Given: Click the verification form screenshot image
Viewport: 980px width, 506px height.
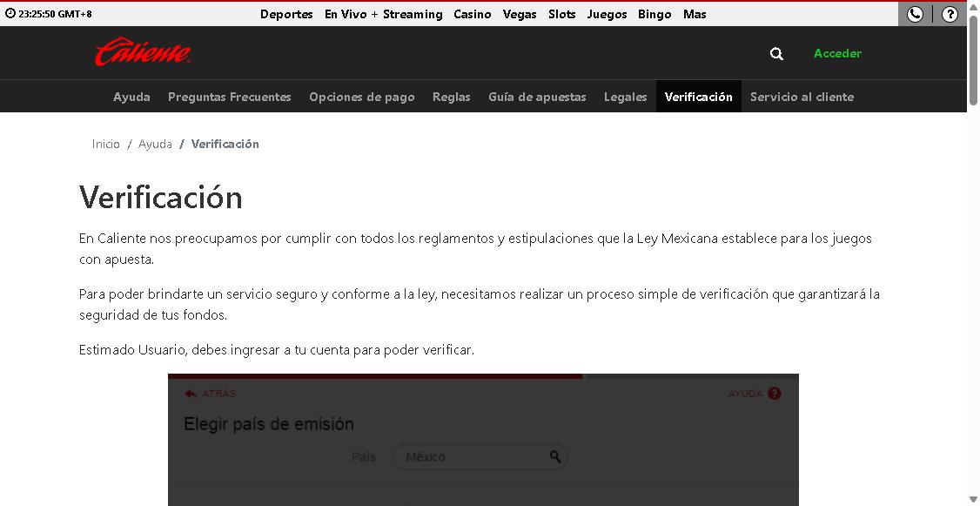Looking at the screenshot, I should pyautogui.click(x=483, y=440).
